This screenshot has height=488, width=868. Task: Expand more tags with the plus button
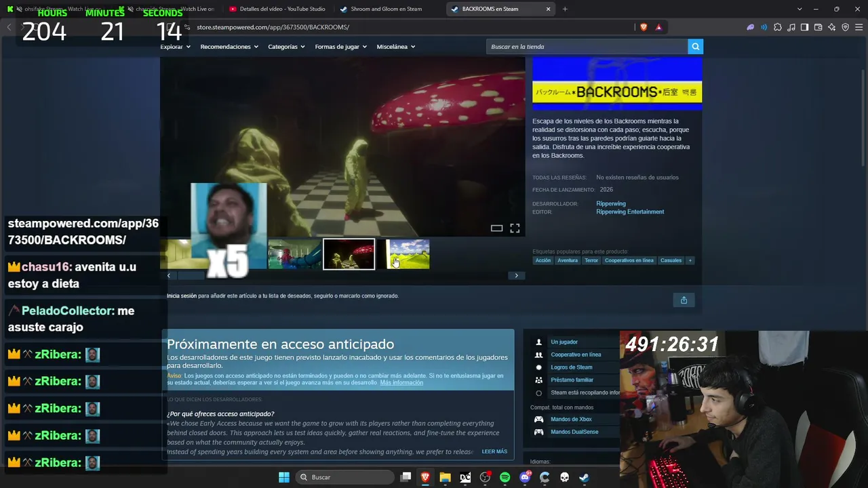pyautogui.click(x=690, y=260)
